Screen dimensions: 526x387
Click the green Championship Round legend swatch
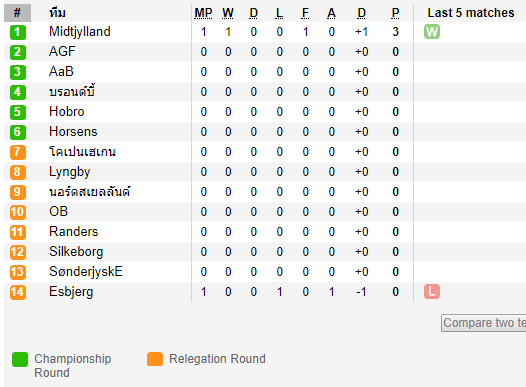tap(20, 359)
